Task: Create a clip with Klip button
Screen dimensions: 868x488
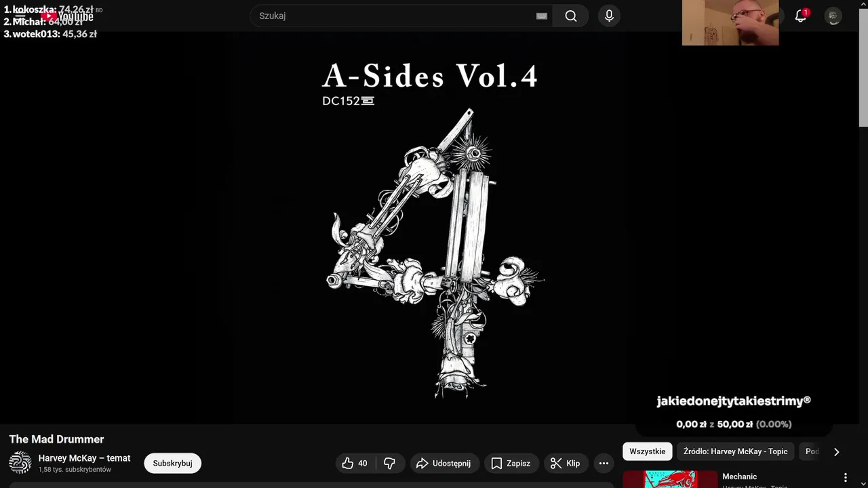Action: [566, 464]
